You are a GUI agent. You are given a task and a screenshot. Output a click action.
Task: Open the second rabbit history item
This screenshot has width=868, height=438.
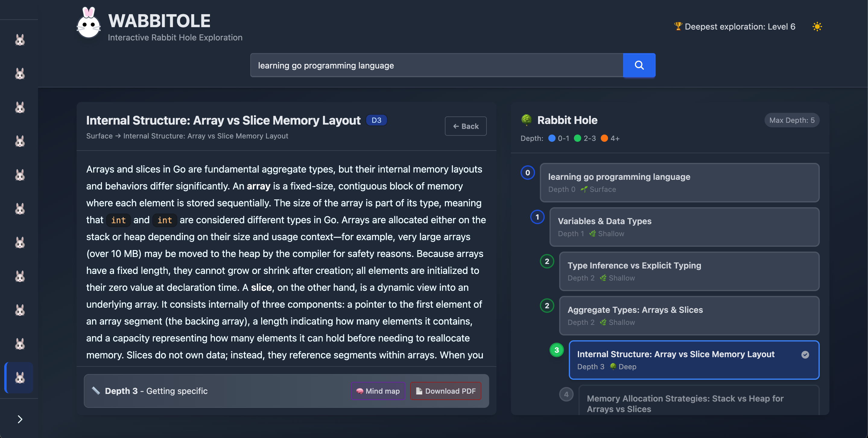click(x=20, y=74)
